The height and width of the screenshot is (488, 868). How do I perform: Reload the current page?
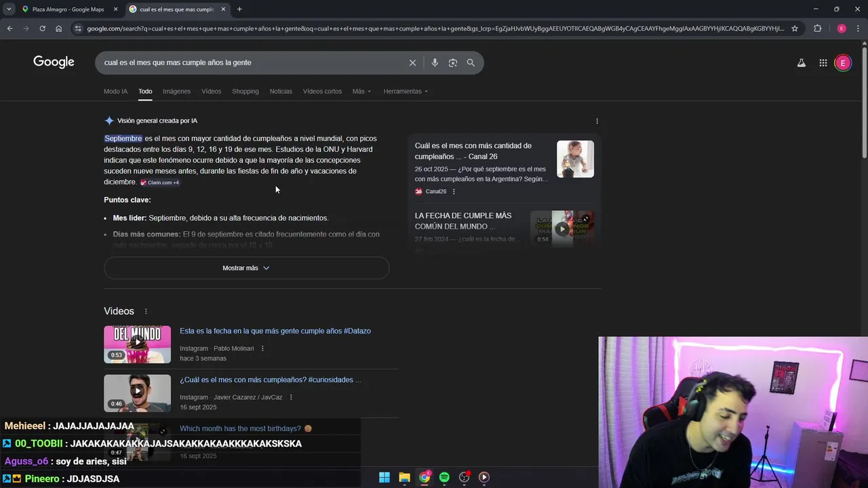(42, 28)
